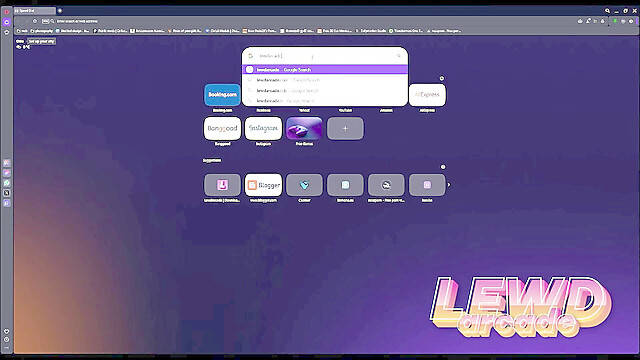Viewport: 640px width, 360px height.
Task: Open the Booking.com speed dial tile
Action: [222, 95]
